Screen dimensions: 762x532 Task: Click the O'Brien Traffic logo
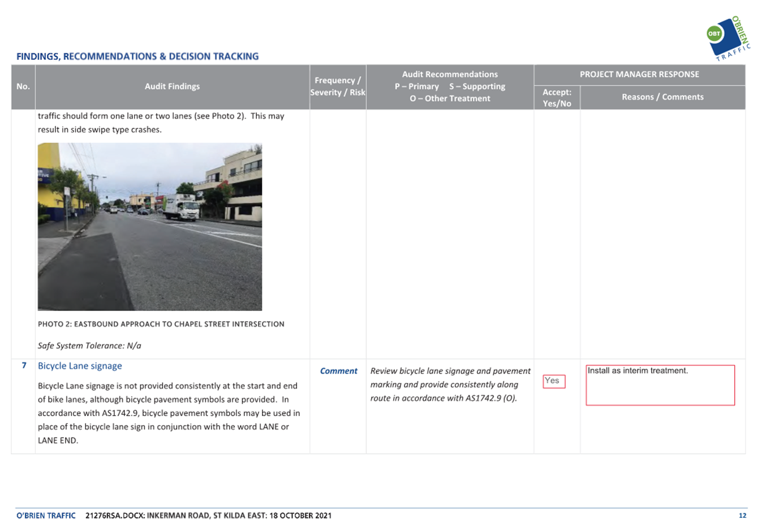click(x=729, y=38)
